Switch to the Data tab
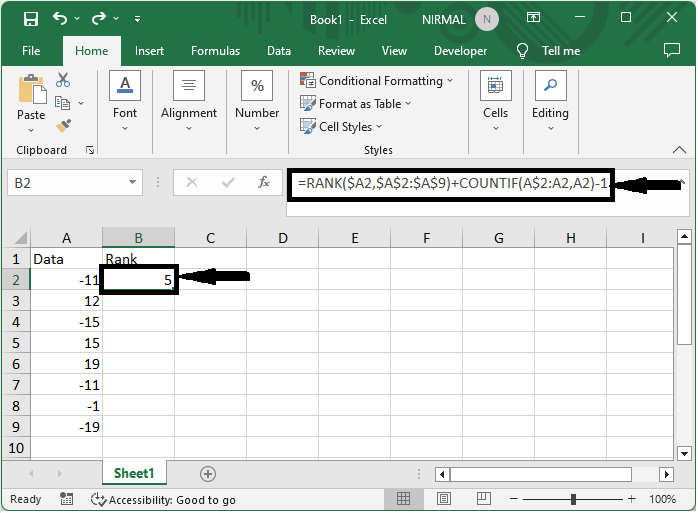The height and width of the screenshot is (513, 698). (x=279, y=51)
